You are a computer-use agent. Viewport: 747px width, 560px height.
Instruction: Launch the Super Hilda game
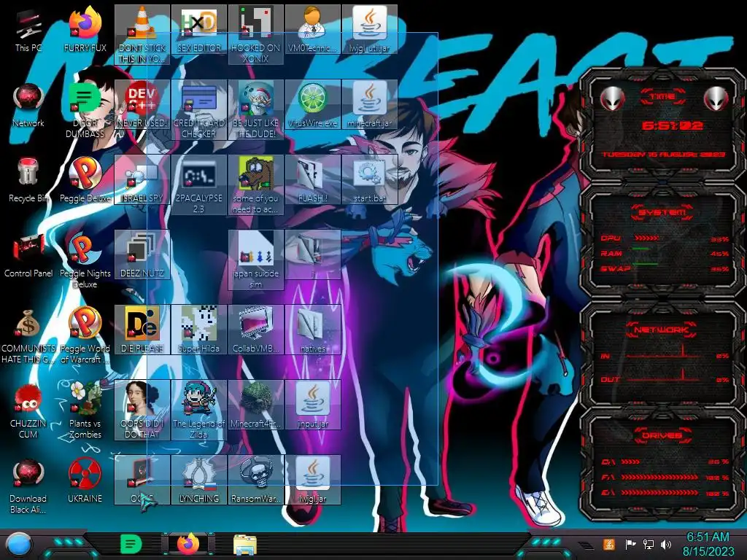[198, 330]
